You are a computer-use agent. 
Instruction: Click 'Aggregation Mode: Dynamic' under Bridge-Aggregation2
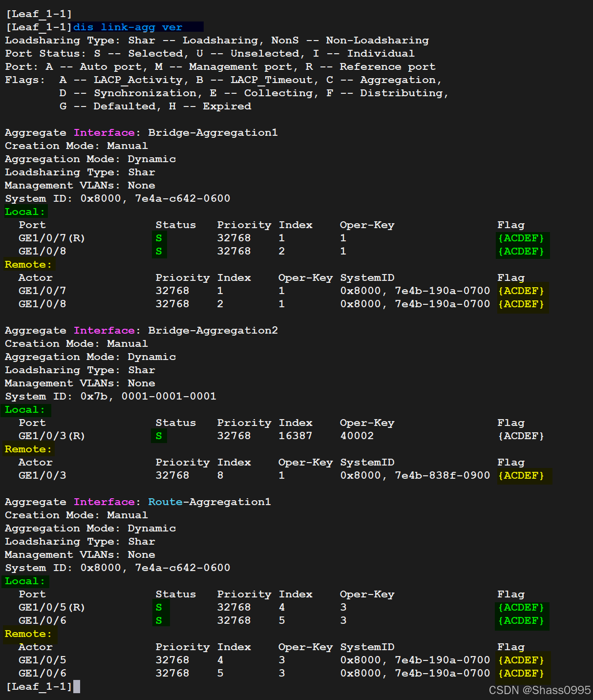click(90, 357)
